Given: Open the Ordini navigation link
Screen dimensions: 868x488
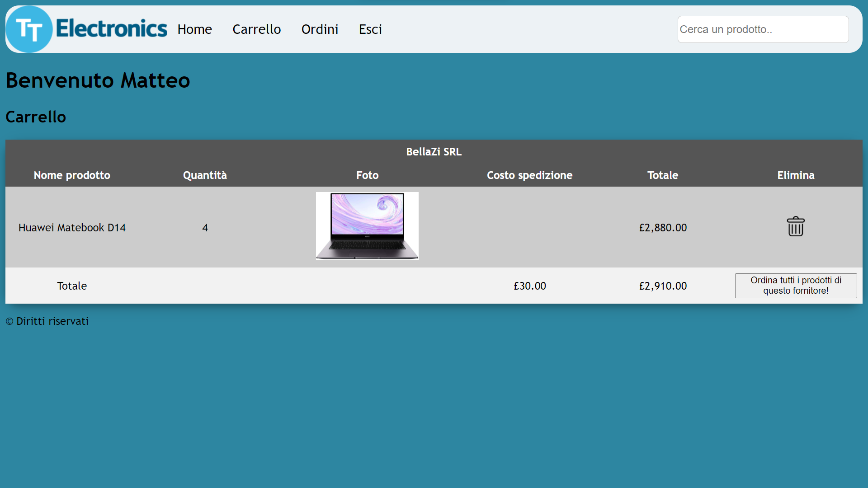Looking at the screenshot, I should coord(320,29).
